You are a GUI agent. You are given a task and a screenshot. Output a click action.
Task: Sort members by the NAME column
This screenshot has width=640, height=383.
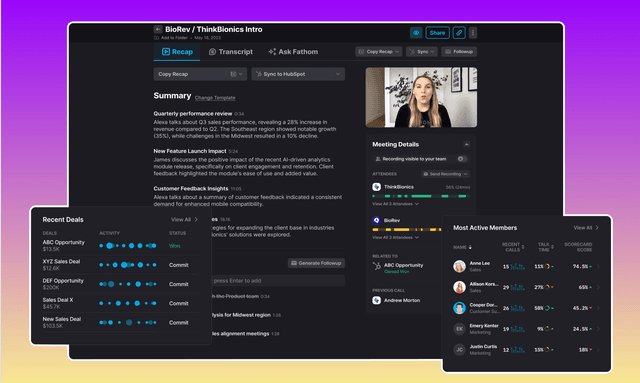pos(462,247)
